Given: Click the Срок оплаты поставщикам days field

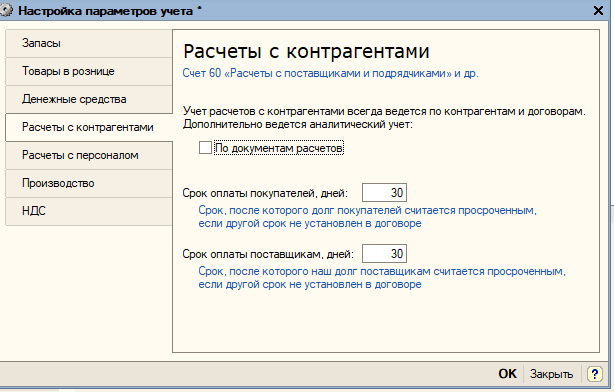Looking at the screenshot, I should [384, 254].
